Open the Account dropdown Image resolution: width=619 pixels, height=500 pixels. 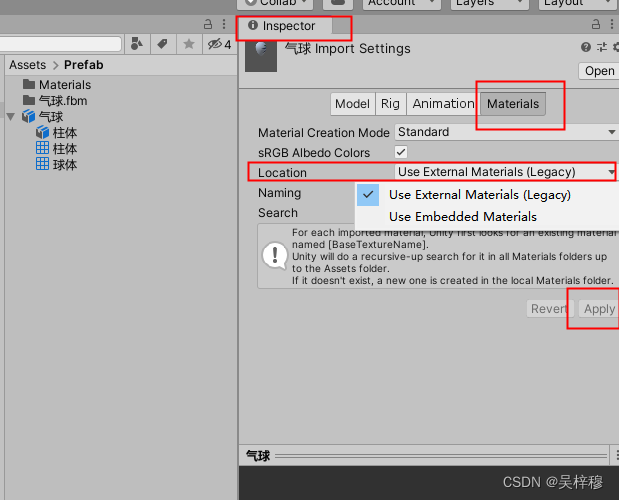pyautogui.click(x=401, y=4)
